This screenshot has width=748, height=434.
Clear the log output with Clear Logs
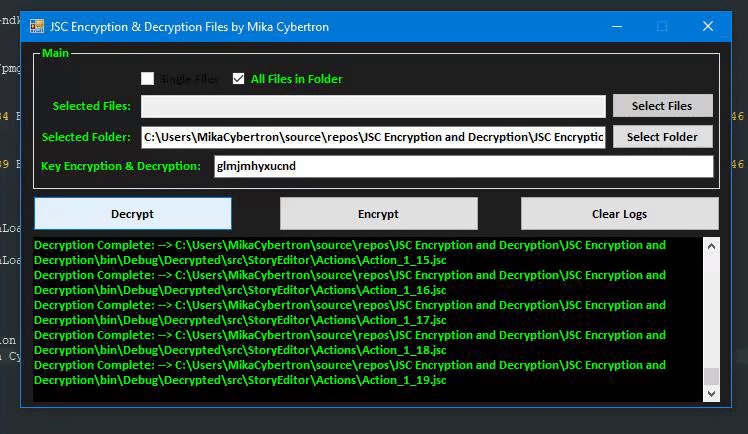[x=620, y=214]
